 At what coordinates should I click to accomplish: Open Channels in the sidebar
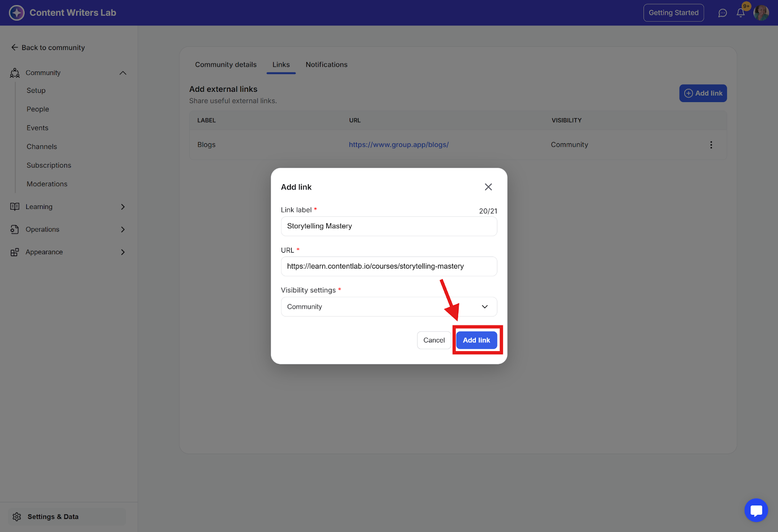(x=42, y=147)
